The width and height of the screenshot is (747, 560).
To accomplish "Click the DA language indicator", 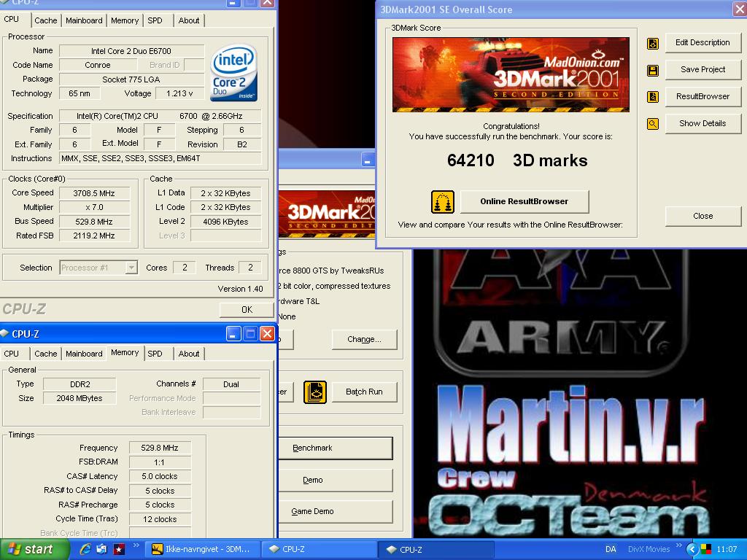I will point(611,549).
